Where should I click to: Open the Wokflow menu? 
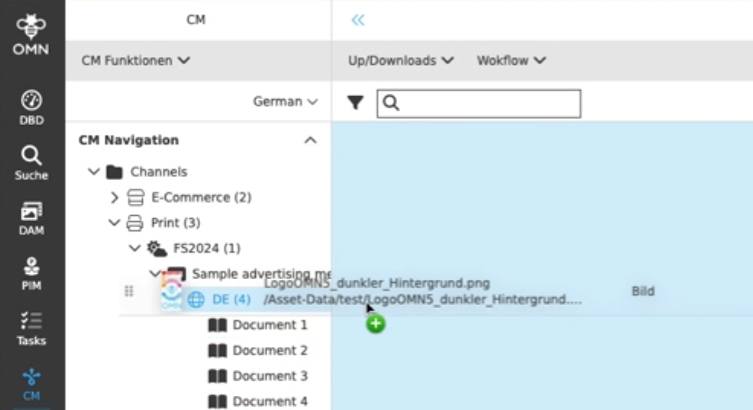(510, 60)
